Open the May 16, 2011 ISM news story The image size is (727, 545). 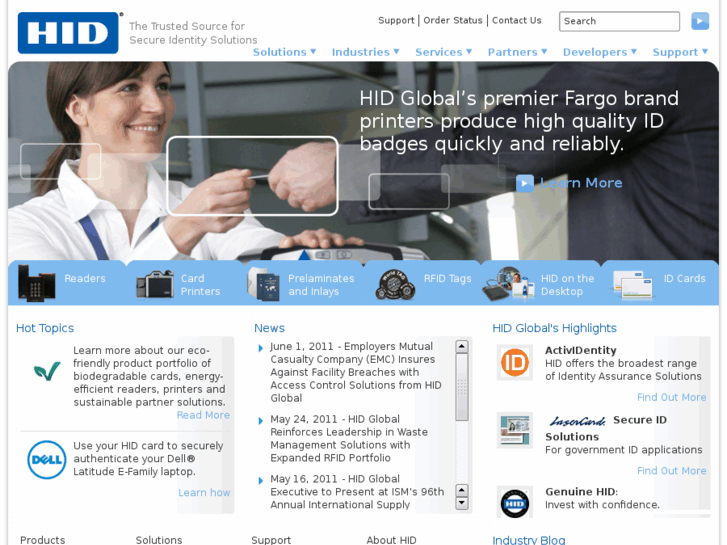click(357, 492)
